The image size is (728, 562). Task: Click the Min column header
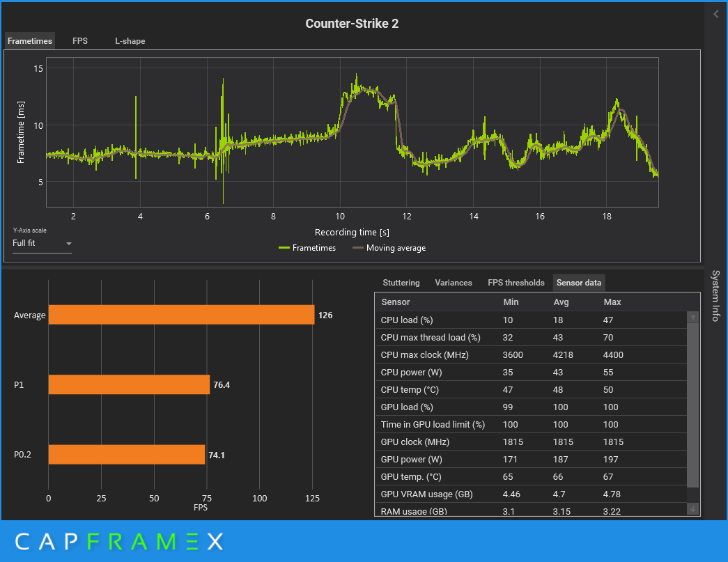511,302
